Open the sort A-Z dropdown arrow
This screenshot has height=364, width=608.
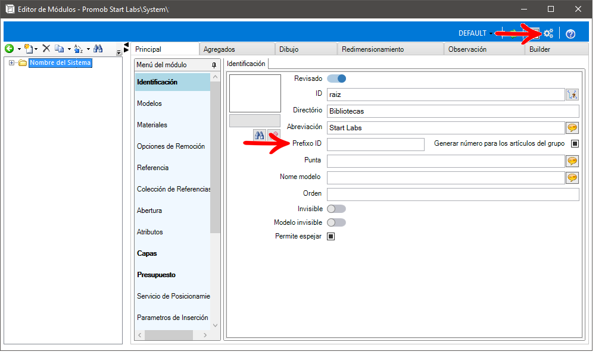(88, 49)
